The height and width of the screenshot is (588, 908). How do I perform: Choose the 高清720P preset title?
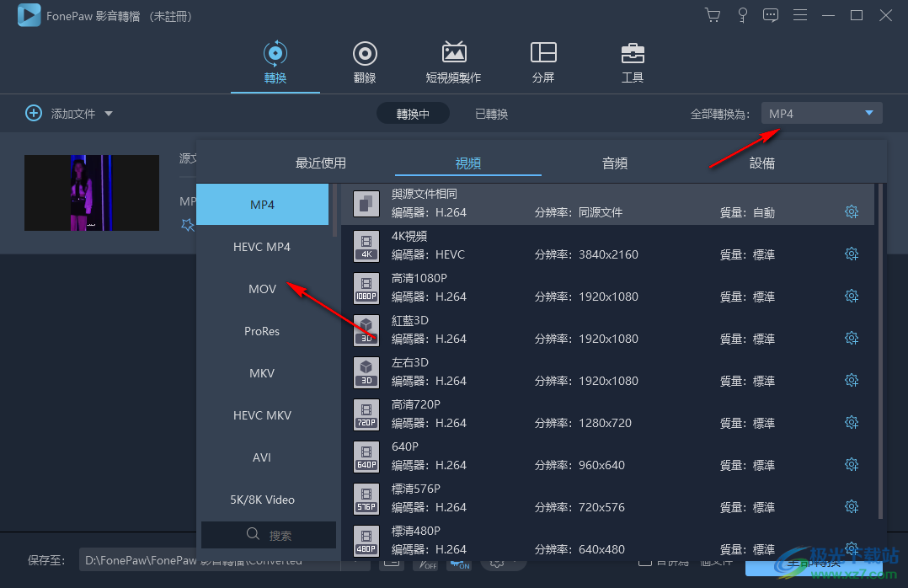tap(416, 404)
